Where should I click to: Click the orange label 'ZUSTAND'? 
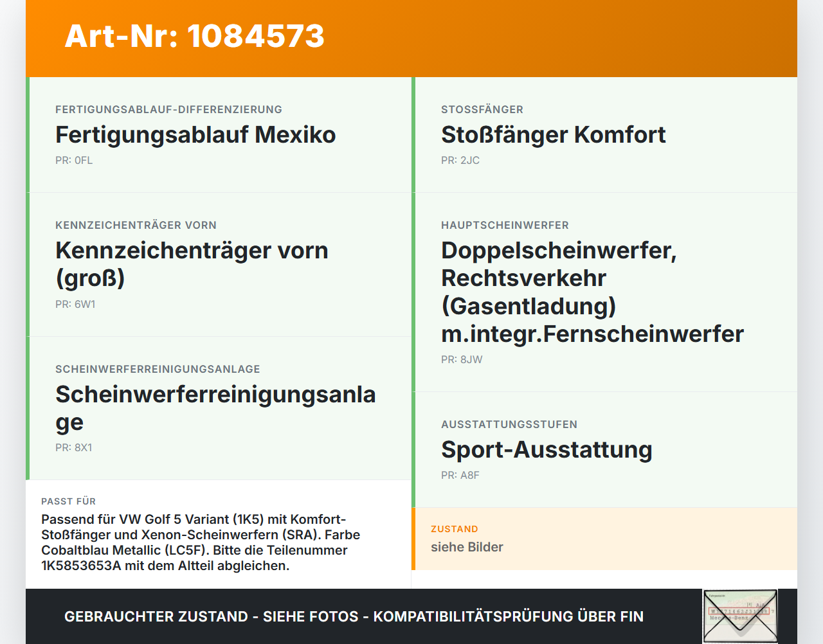click(x=455, y=529)
